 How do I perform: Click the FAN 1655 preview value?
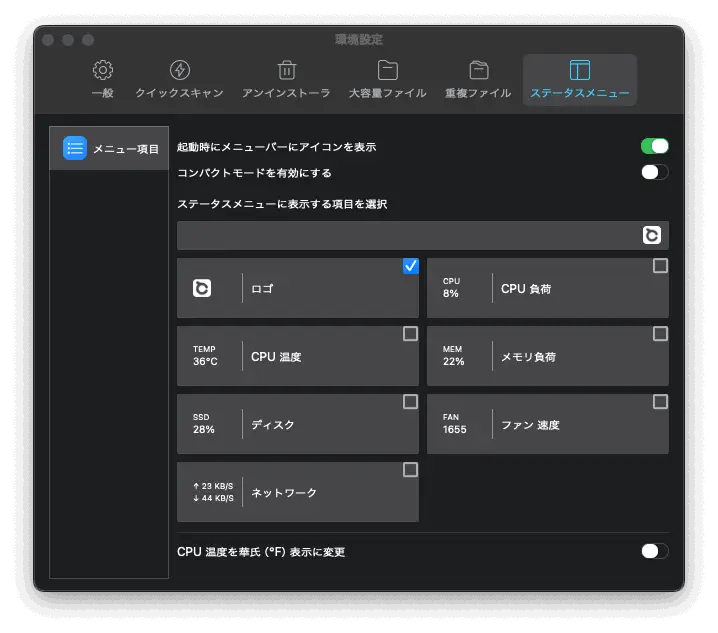(x=454, y=424)
